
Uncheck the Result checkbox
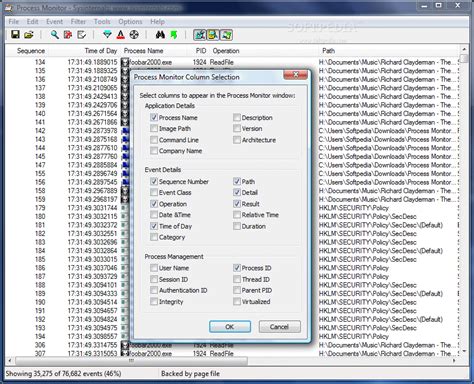click(x=237, y=204)
